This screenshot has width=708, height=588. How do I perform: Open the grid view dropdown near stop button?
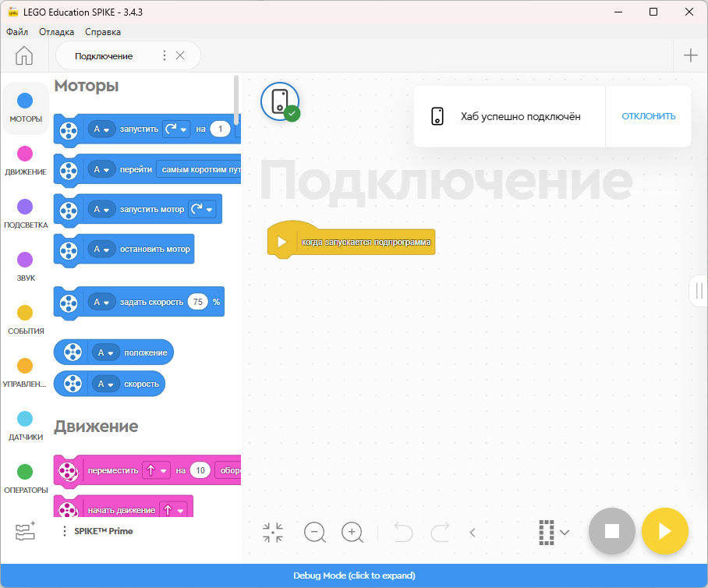click(x=554, y=532)
